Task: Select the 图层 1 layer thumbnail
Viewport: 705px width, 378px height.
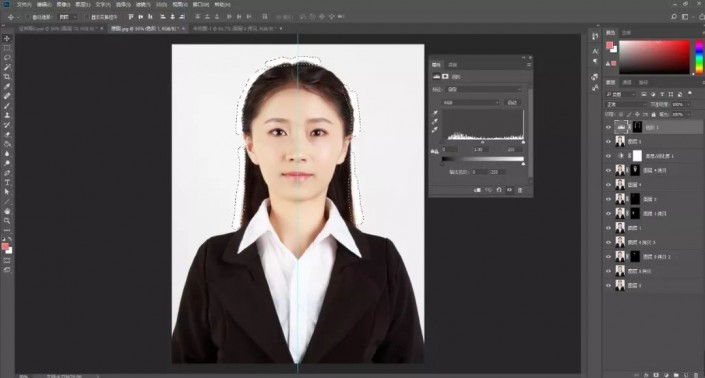Action: click(620, 228)
